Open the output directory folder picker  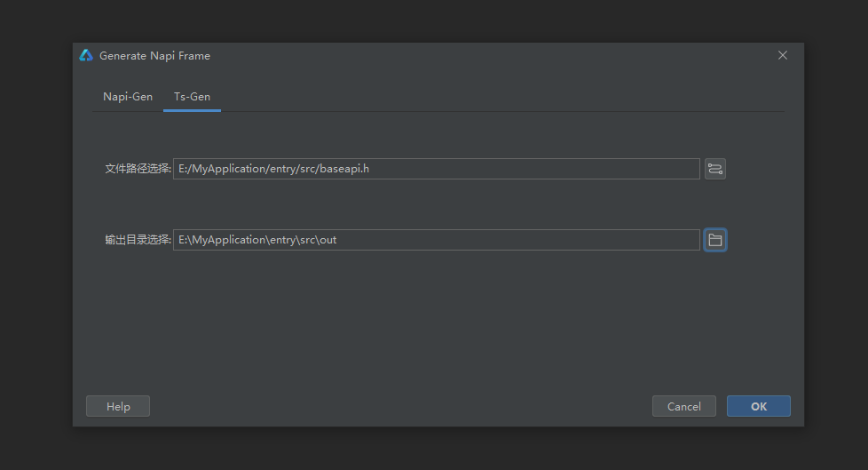click(714, 240)
